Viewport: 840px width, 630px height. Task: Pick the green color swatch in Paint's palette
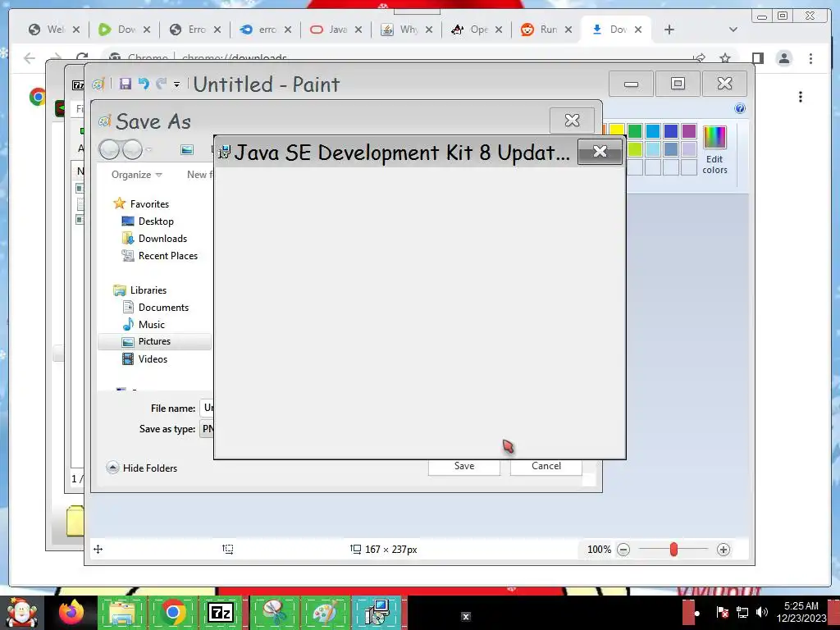click(635, 130)
